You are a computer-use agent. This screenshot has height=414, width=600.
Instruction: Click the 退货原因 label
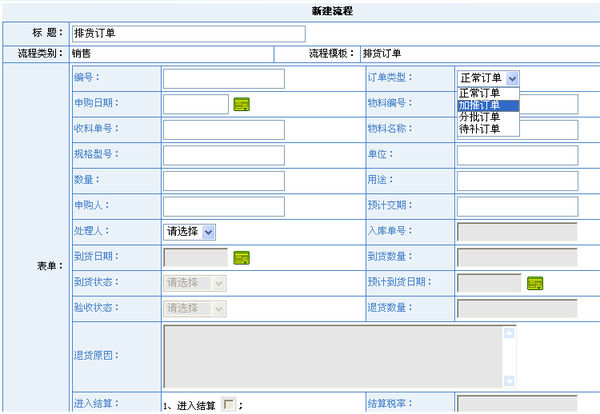click(96, 355)
